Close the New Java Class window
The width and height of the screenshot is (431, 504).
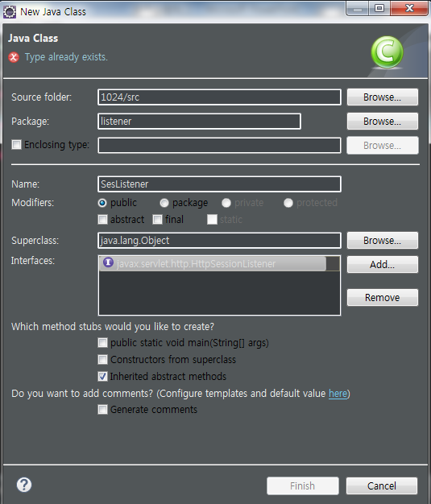[409, 9]
